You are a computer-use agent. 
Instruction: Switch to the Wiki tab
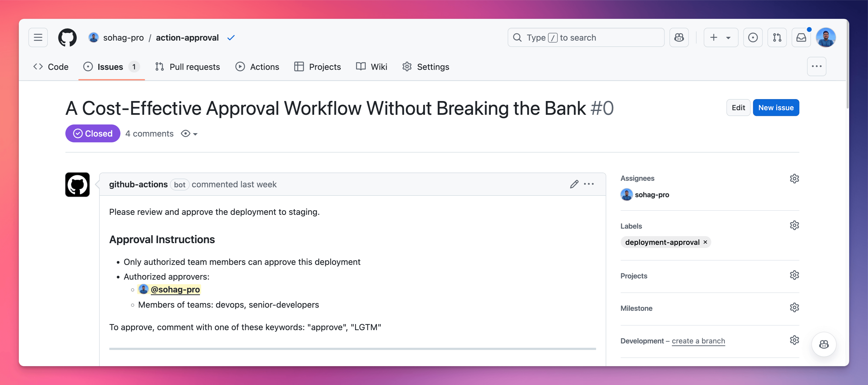(372, 67)
